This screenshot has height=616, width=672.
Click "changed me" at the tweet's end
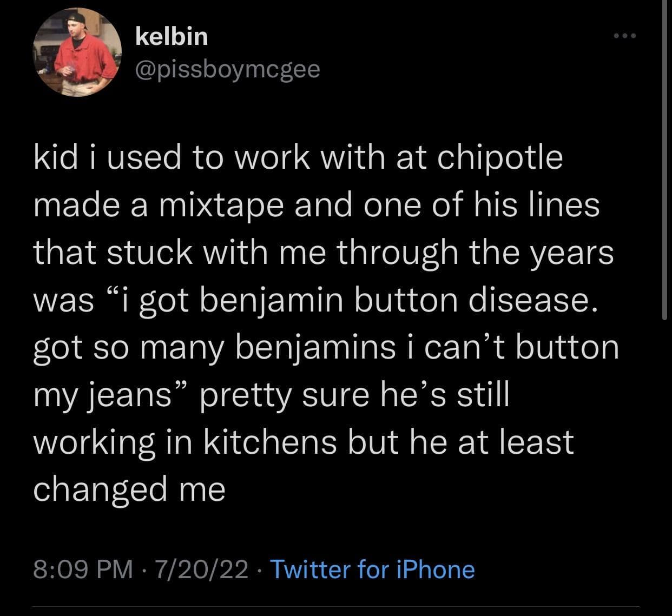pyautogui.click(x=129, y=489)
